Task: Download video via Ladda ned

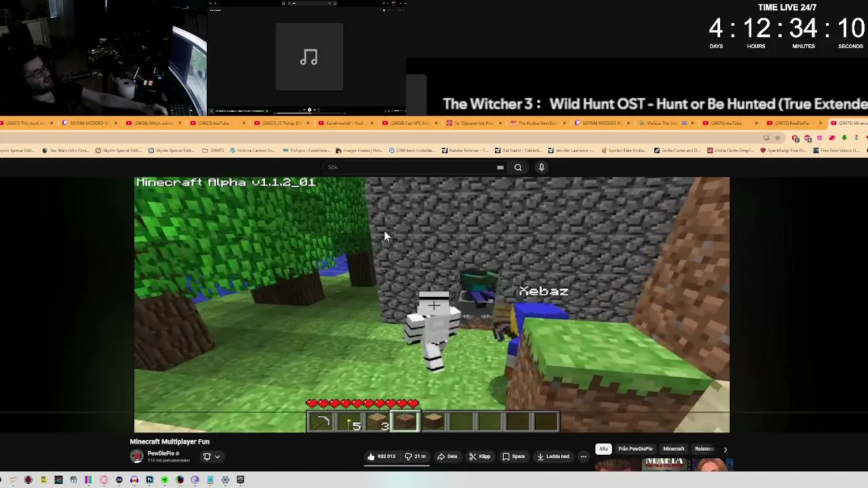Action: click(553, 457)
